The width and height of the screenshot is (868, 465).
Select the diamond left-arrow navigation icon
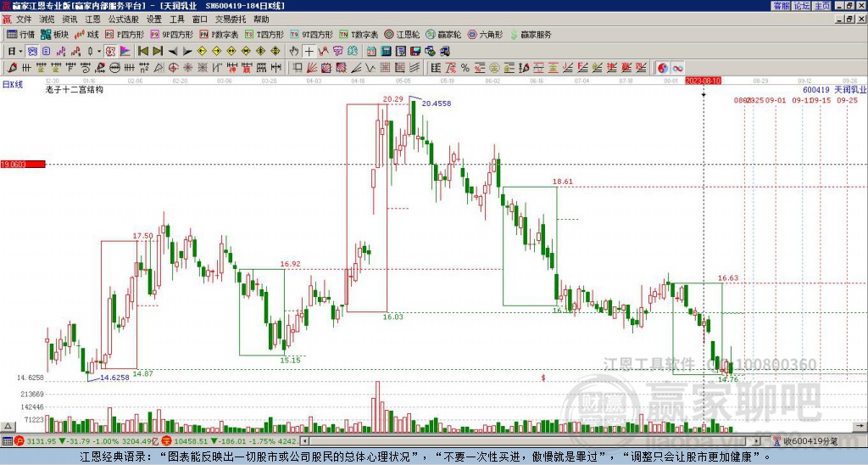coord(202,52)
